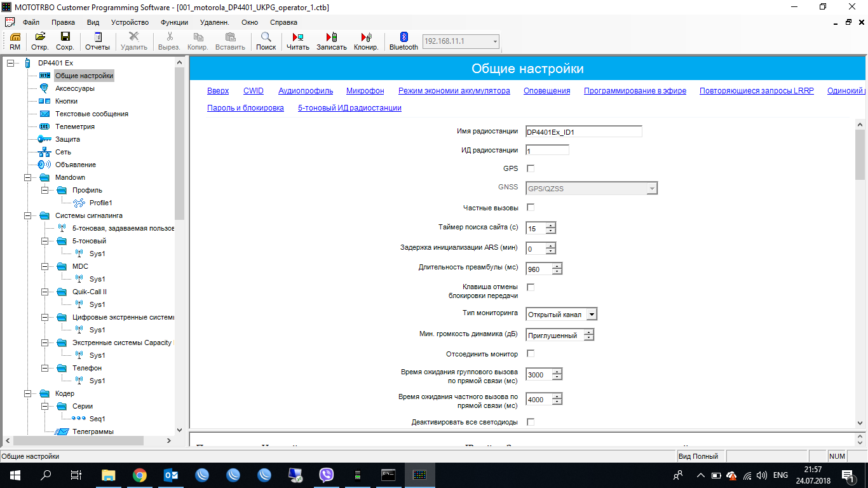The image size is (868, 488).
Task: Open the Устройство menu
Action: point(130,22)
